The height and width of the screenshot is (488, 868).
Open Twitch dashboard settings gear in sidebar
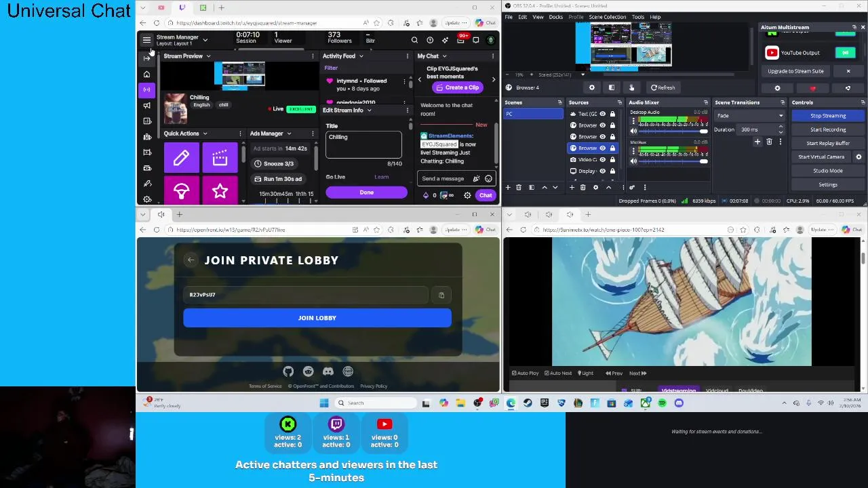click(146, 199)
